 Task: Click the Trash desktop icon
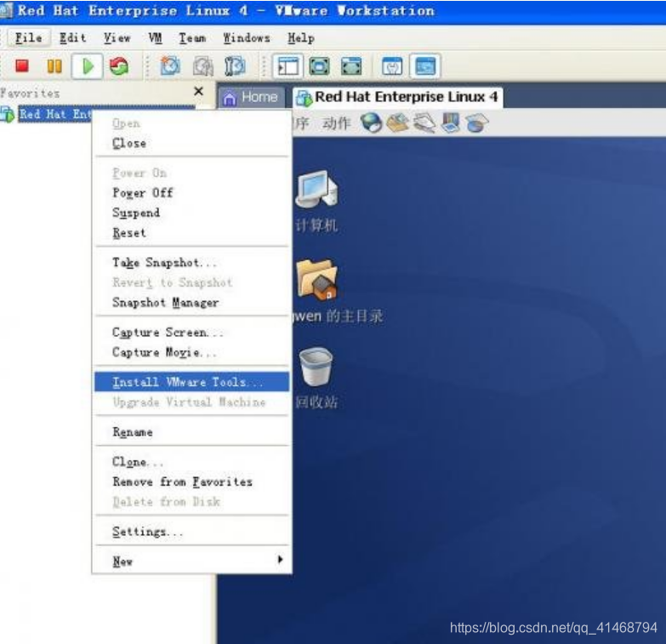click(x=316, y=366)
